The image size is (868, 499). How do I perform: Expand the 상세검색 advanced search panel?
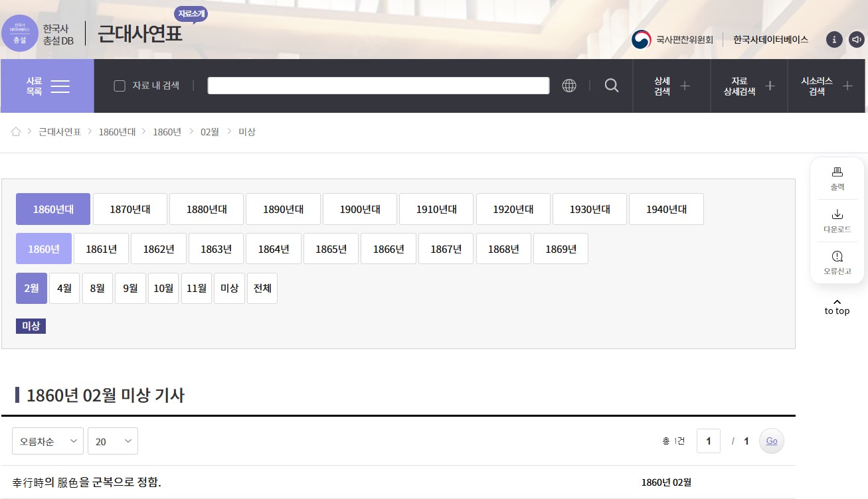(x=671, y=86)
